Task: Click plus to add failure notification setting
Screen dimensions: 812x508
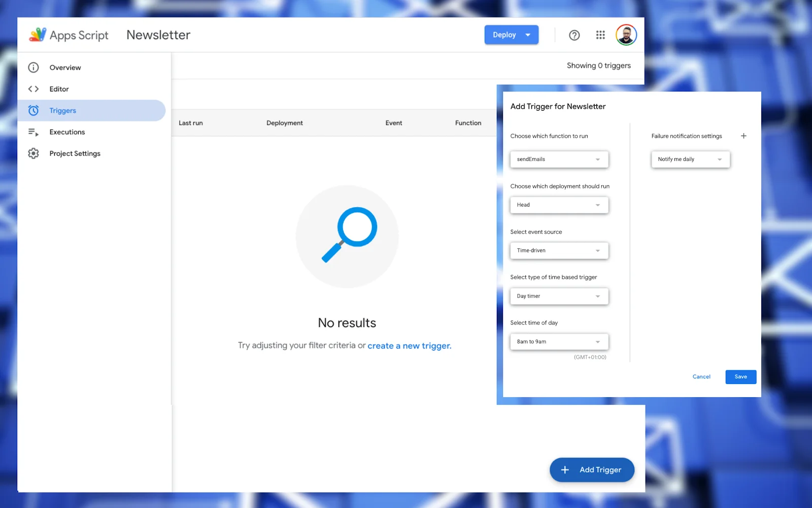Action: coord(743,136)
